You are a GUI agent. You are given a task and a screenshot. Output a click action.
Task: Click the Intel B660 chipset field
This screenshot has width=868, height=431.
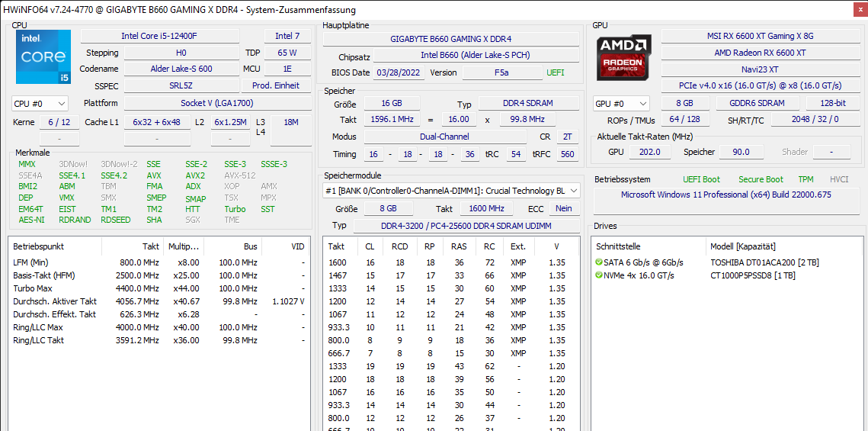[x=476, y=56]
